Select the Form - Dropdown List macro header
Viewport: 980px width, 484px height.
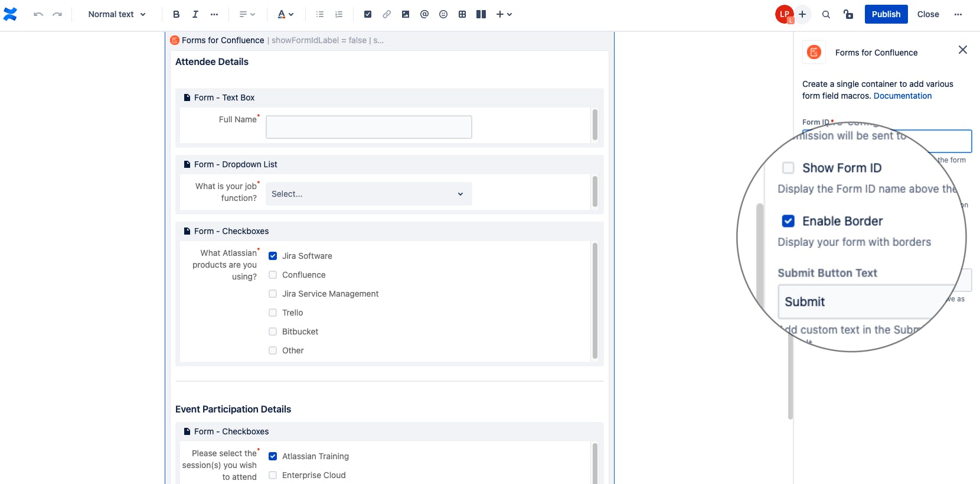(x=390, y=164)
